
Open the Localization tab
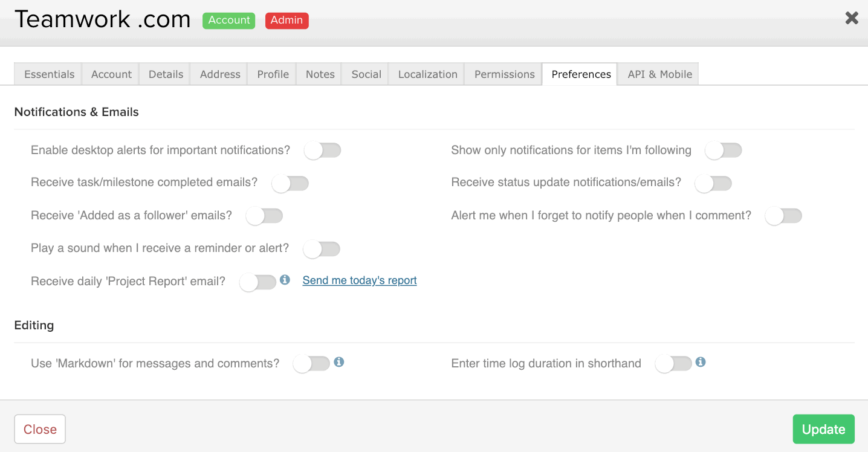point(427,74)
